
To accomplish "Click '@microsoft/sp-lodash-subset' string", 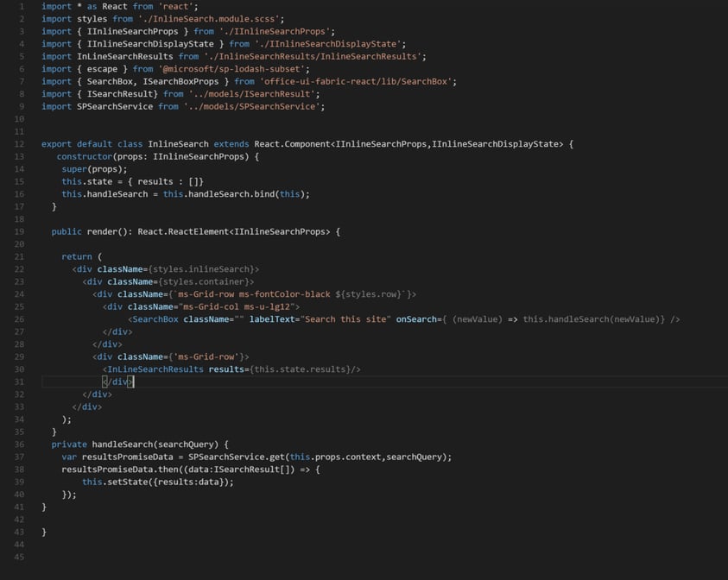I will click(231, 69).
